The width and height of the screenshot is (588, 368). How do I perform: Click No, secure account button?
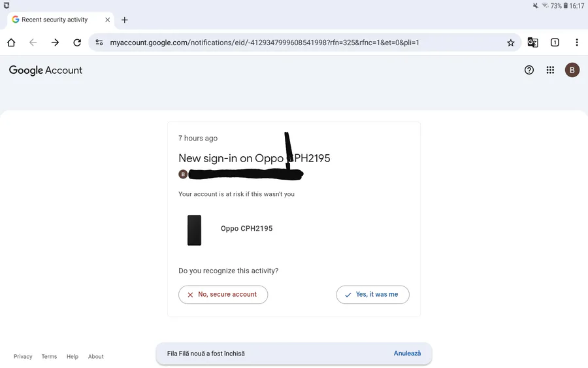(x=223, y=295)
